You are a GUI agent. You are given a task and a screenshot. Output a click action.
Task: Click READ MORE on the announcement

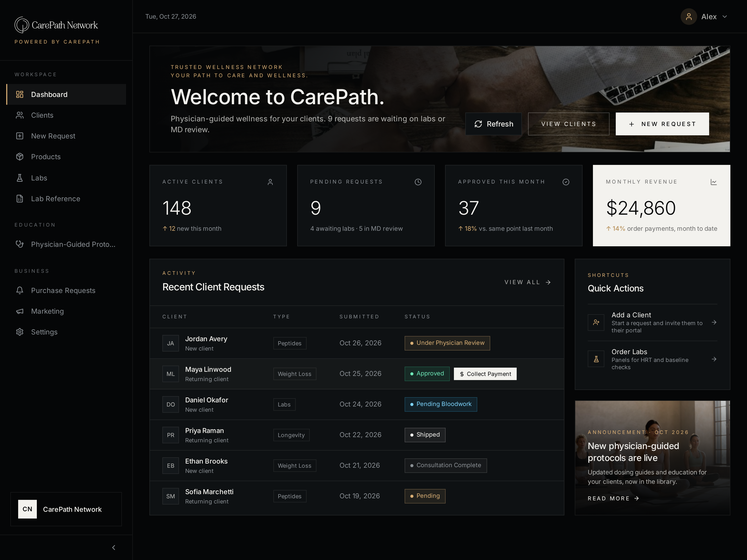613,498
